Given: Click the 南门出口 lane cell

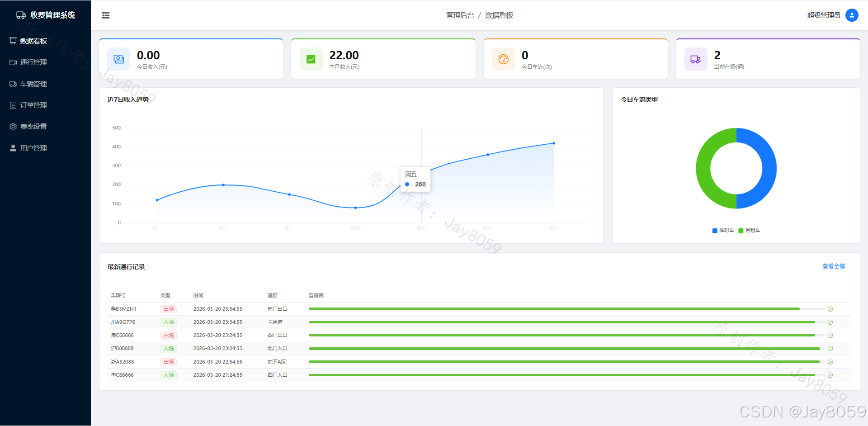Looking at the screenshot, I should click(x=278, y=309).
